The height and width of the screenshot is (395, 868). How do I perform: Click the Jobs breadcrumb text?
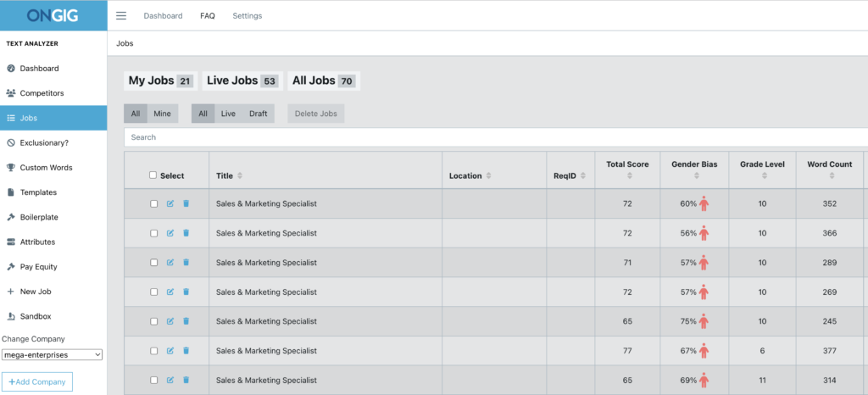tap(125, 43)
